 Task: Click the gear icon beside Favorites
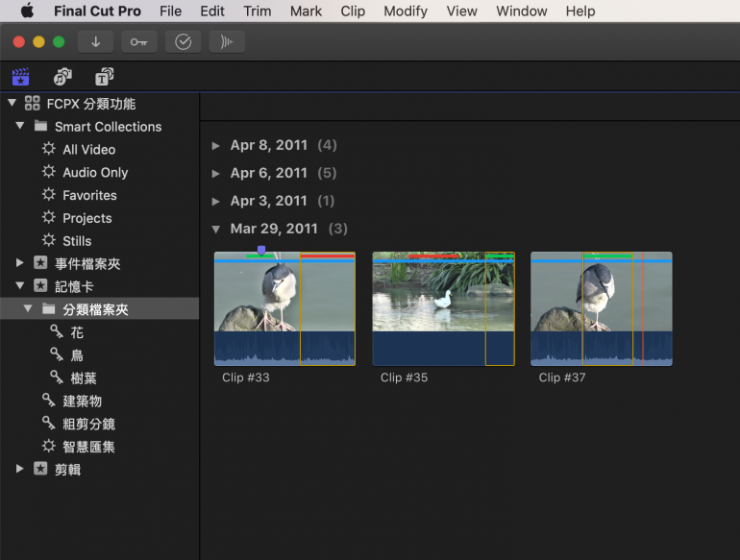[x=49, y=195]
